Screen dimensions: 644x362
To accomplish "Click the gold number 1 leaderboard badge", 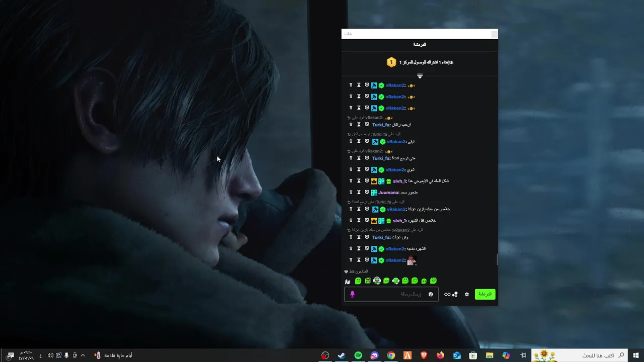I will [391, 62].
